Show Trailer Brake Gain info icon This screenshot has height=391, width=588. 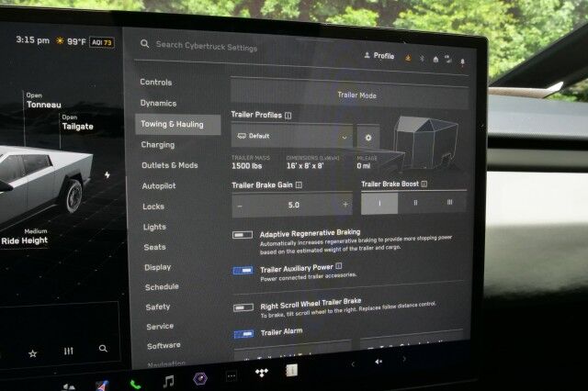click(299, 185)
